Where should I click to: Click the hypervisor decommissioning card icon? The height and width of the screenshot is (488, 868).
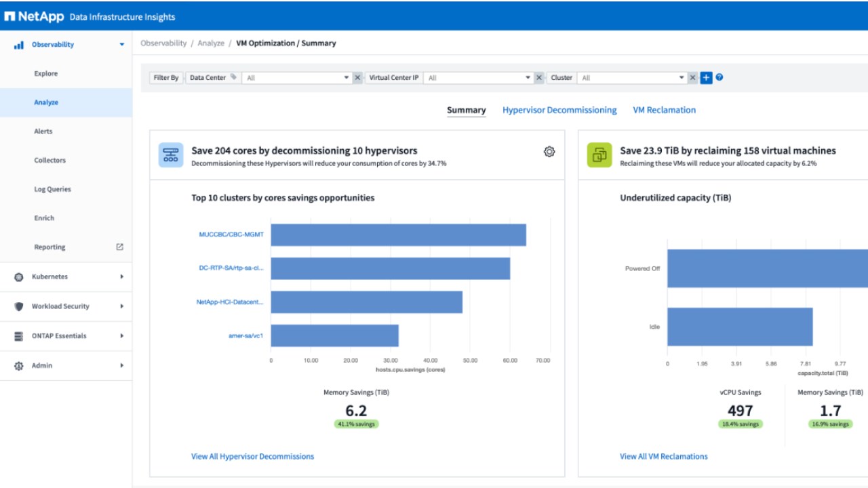(x=171, y=155)
